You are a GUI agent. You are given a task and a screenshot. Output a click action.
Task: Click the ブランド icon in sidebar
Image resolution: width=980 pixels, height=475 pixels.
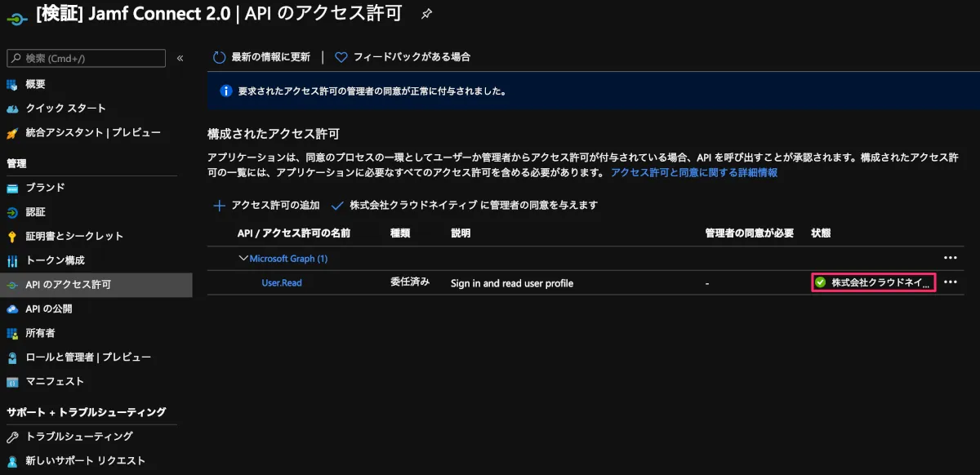click(12, 188)
